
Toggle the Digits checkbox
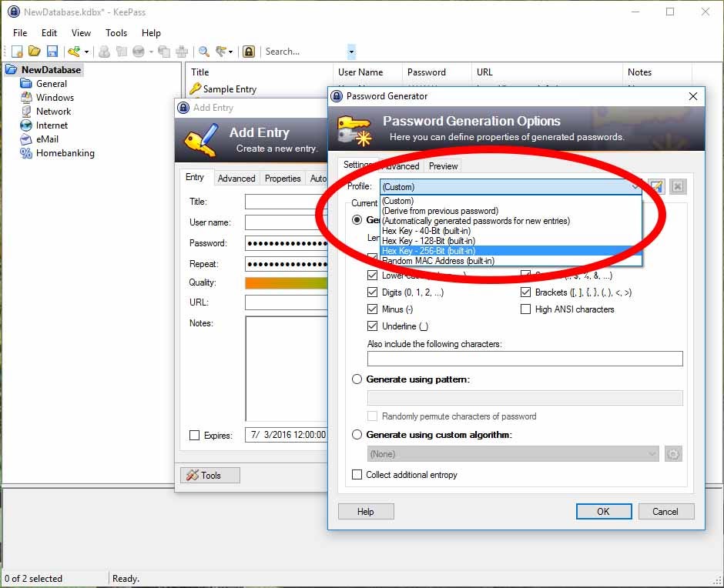point(372,292)
